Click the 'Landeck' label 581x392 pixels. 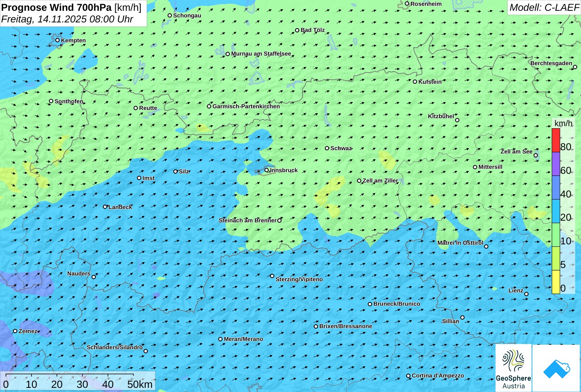point(120,207)
